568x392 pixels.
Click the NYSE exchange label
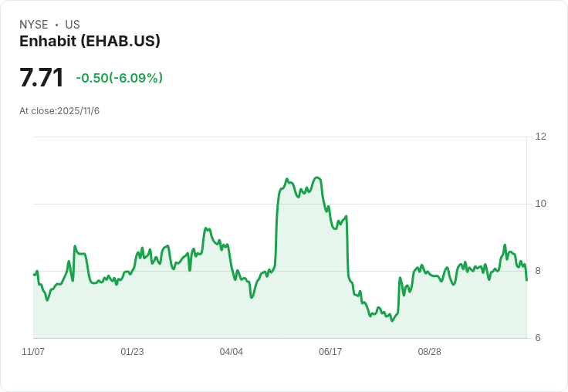[x=34, y=25]
